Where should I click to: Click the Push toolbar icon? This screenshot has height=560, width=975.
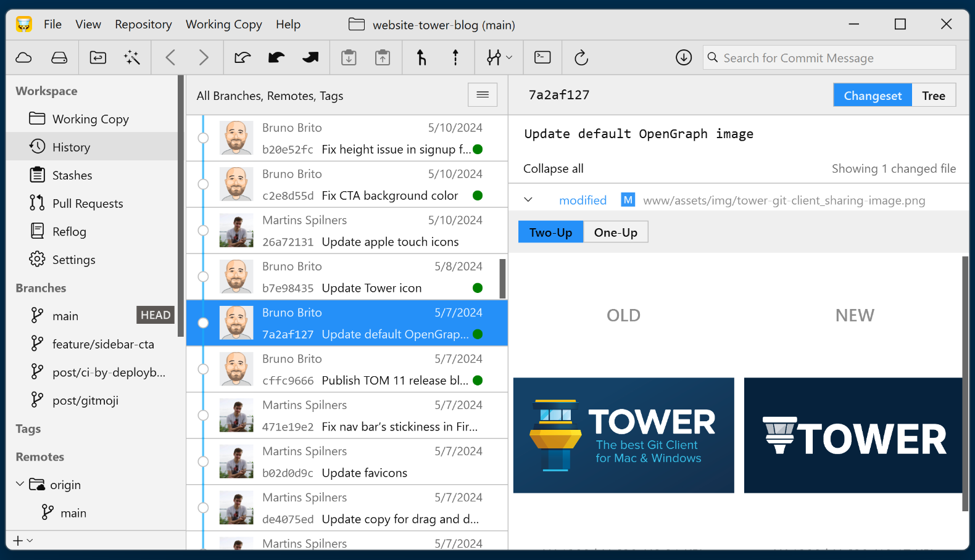click(310, 58)
